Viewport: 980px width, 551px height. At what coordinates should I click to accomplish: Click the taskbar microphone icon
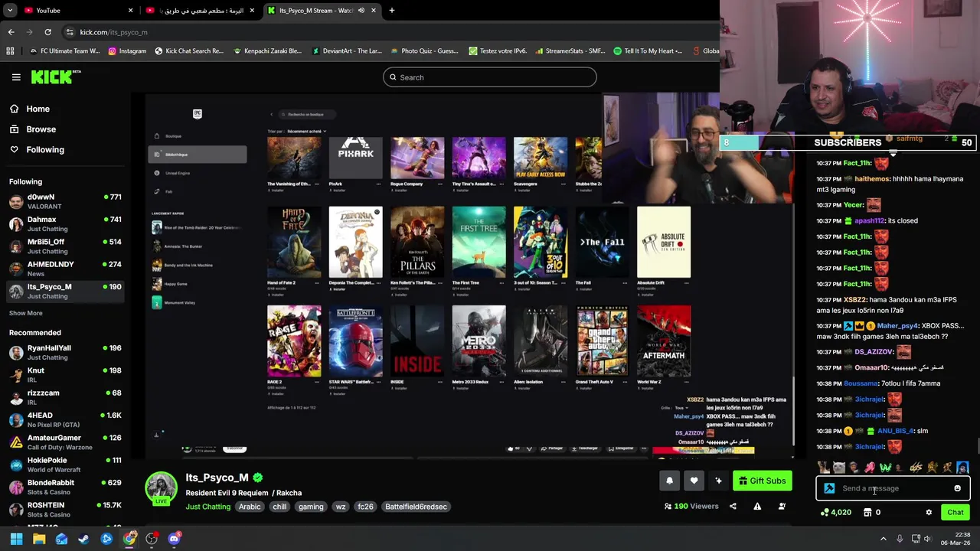coord(900,539)
